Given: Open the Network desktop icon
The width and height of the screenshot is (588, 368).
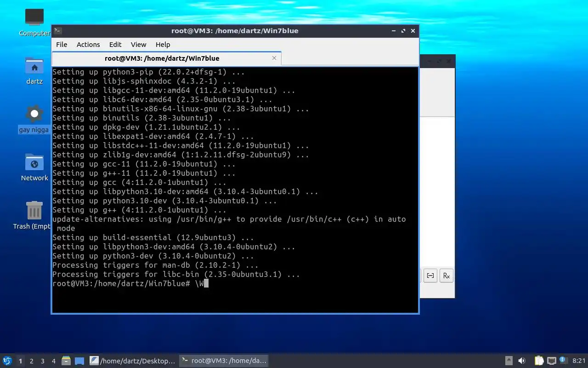Looking at the screenshot, I should (34, 167).
